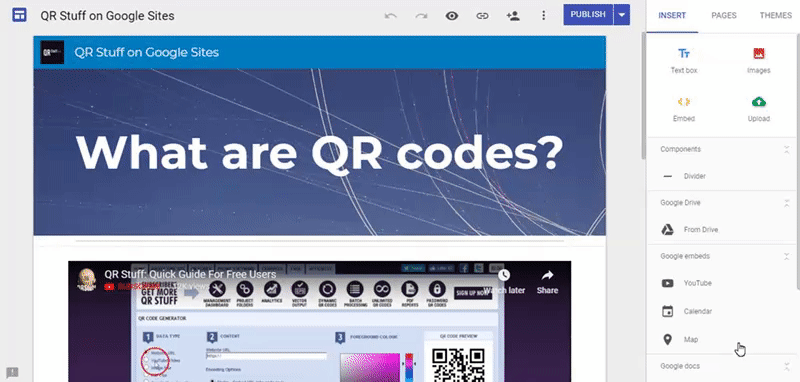Open the Publish dropdown arrow

(x=621, y=15)
